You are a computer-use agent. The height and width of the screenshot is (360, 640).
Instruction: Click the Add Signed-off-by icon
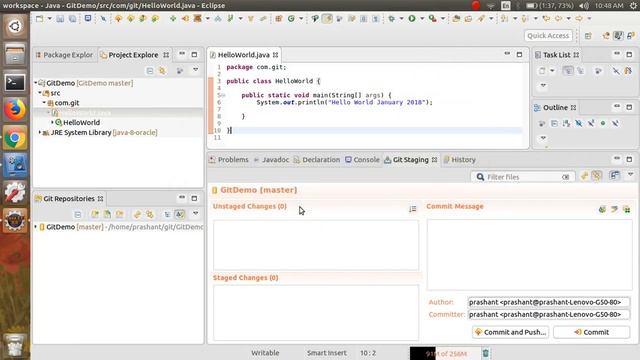pyautogui.click(x=614, y=209)
